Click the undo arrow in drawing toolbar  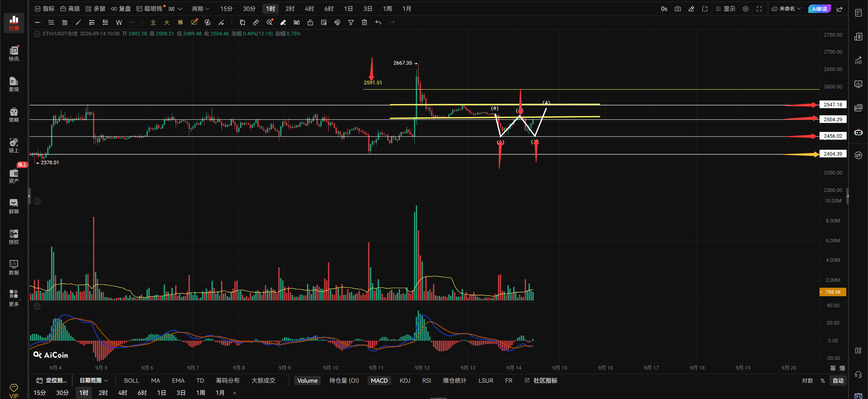(x=378, y=22)
